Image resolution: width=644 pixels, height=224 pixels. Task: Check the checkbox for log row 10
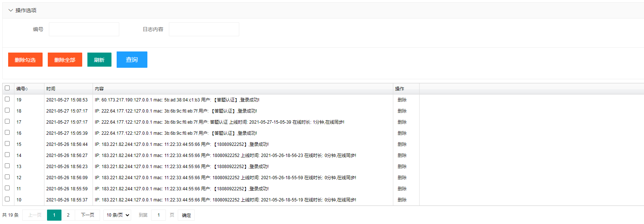click(7, 199)
